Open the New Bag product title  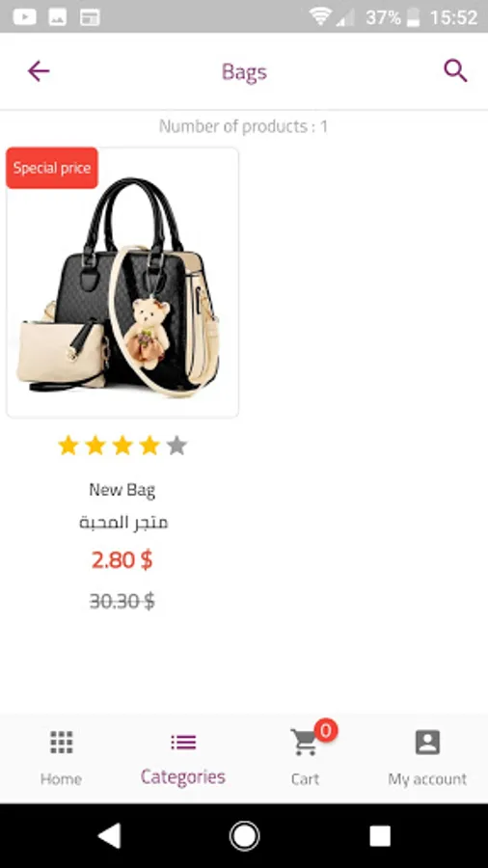point(122,490)
